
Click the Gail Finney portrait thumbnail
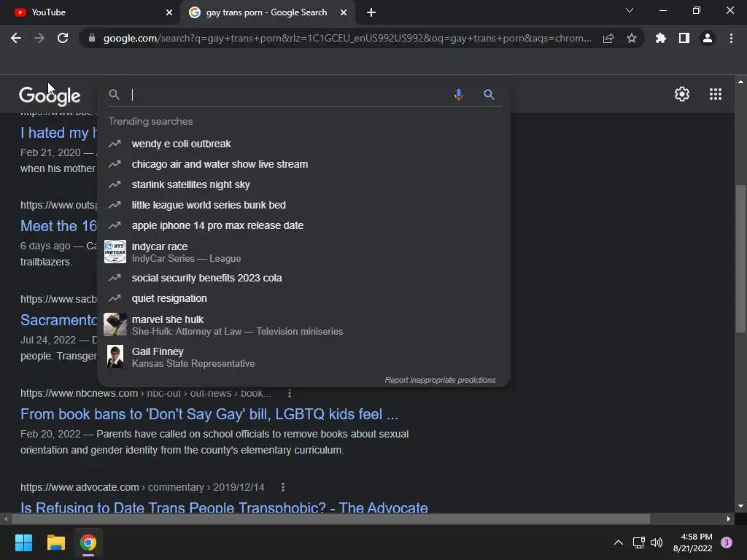pos(115,357)
